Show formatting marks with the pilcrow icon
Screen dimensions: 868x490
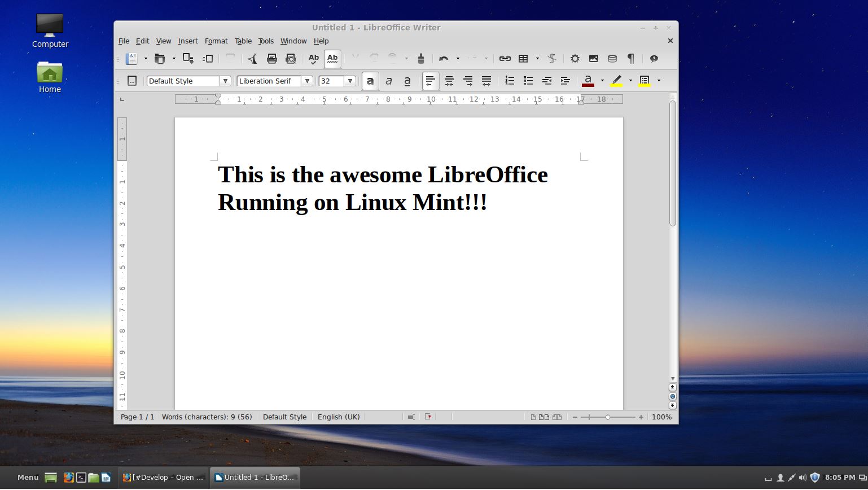click(x=630, y=58)
